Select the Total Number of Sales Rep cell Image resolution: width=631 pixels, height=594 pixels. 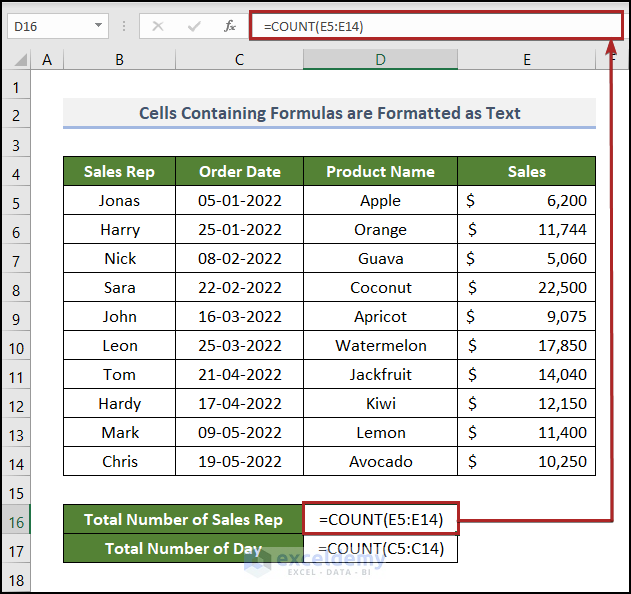(183, 519)
